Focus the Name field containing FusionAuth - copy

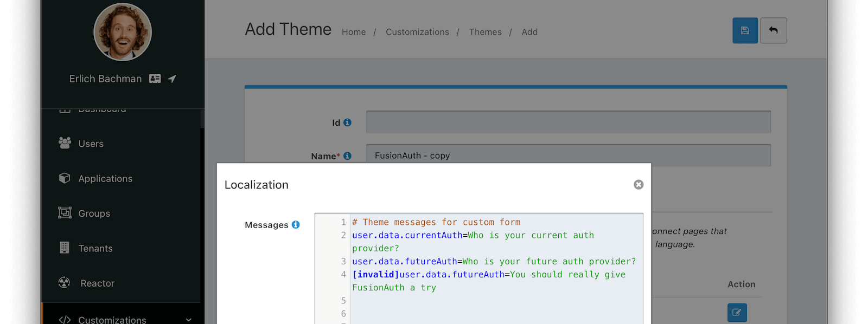point(569,155)
